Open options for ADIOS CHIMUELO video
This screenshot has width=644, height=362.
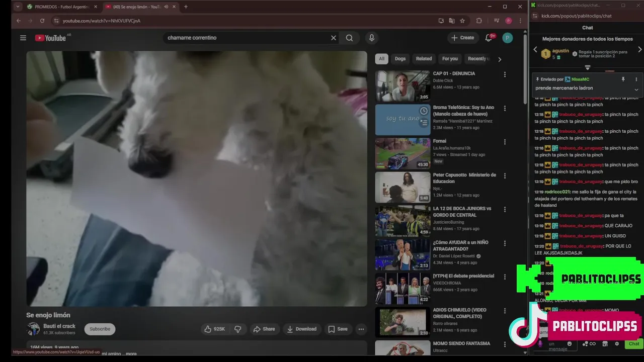505,311
